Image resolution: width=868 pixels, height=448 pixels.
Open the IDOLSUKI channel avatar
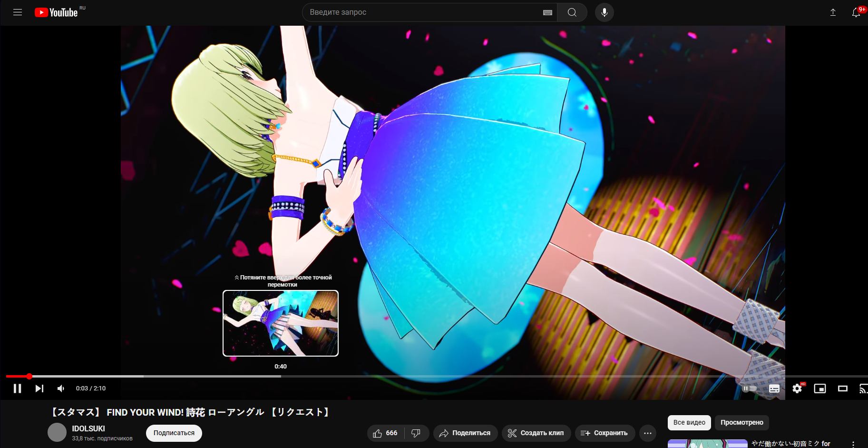(57, 432)
